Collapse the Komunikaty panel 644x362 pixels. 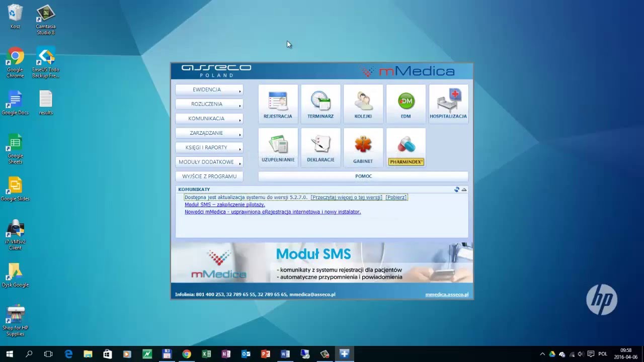tap(464, 190)
